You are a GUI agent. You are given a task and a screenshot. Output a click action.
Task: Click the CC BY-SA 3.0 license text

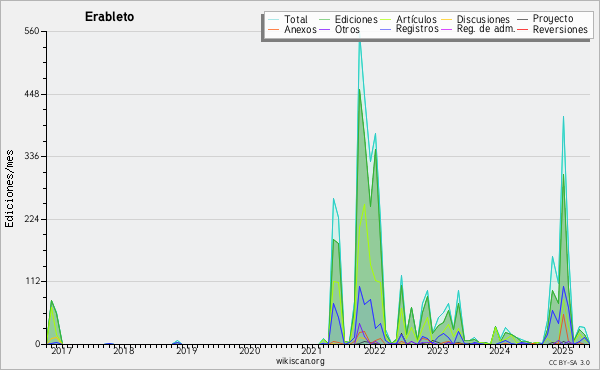tap(569, 363)
